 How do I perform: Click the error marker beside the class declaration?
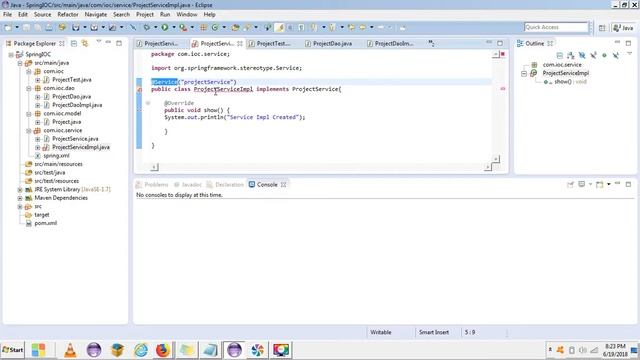139,89
